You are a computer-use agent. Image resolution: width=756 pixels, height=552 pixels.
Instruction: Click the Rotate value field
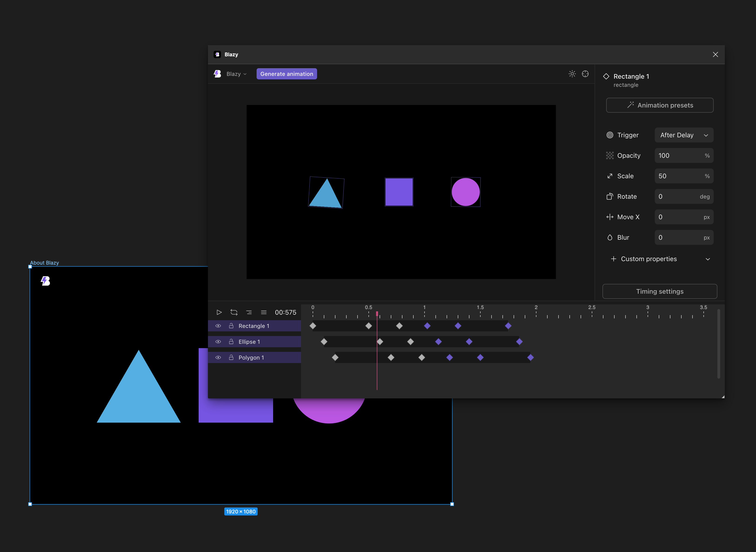pos(684,196)
